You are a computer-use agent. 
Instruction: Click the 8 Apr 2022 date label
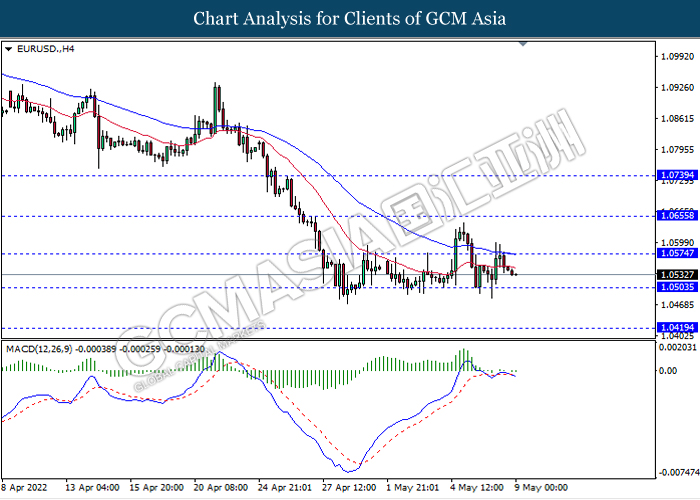[24, 487]
